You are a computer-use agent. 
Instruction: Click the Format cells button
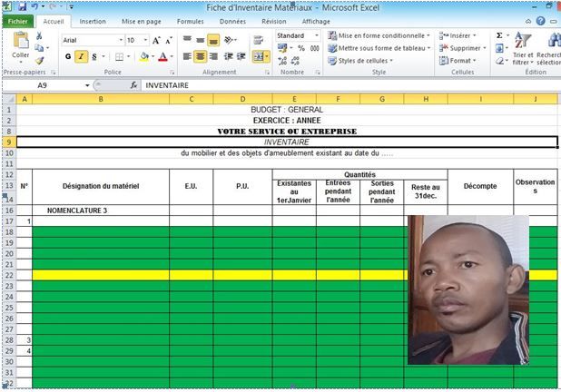[458, 61]
